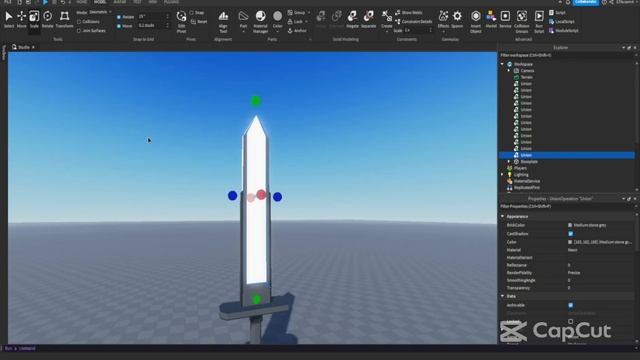Insert a ModuleScript
This screenshot has height=360, width=640.
click(564, 31)
